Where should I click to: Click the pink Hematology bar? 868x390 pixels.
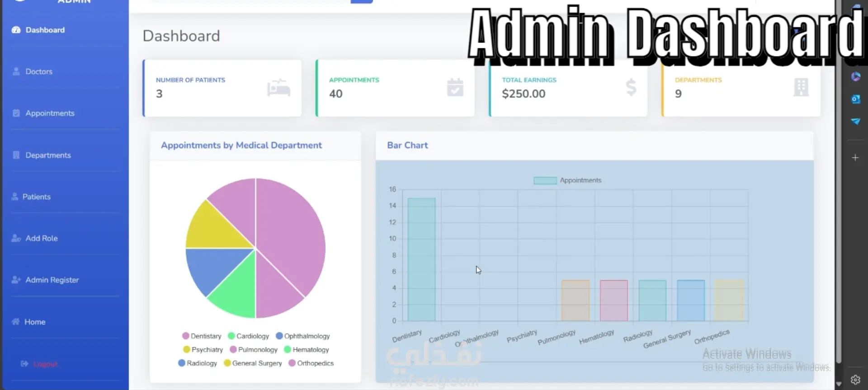[613, 301]
